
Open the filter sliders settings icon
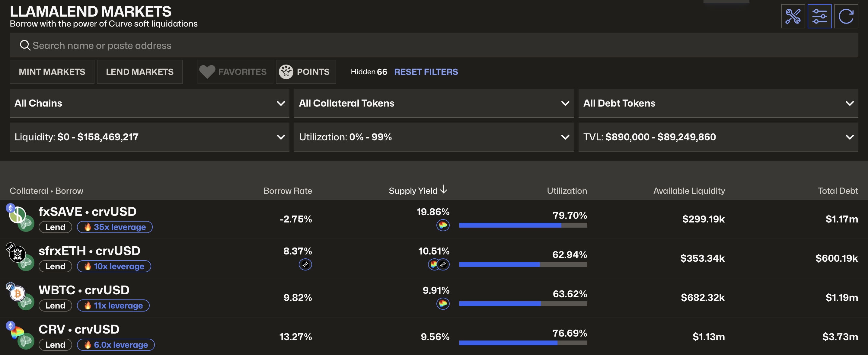(819, 16)
